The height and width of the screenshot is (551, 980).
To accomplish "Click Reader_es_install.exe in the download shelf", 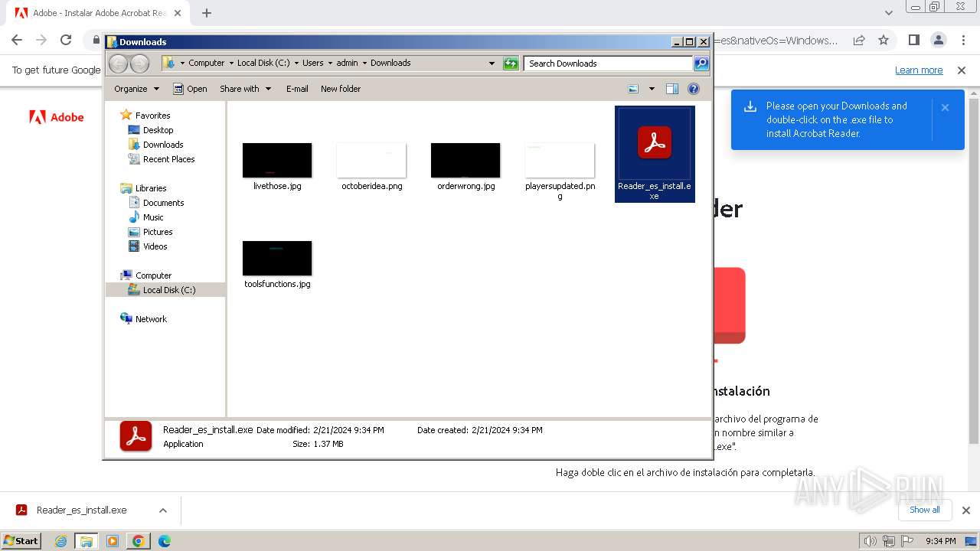I will 81,510.
